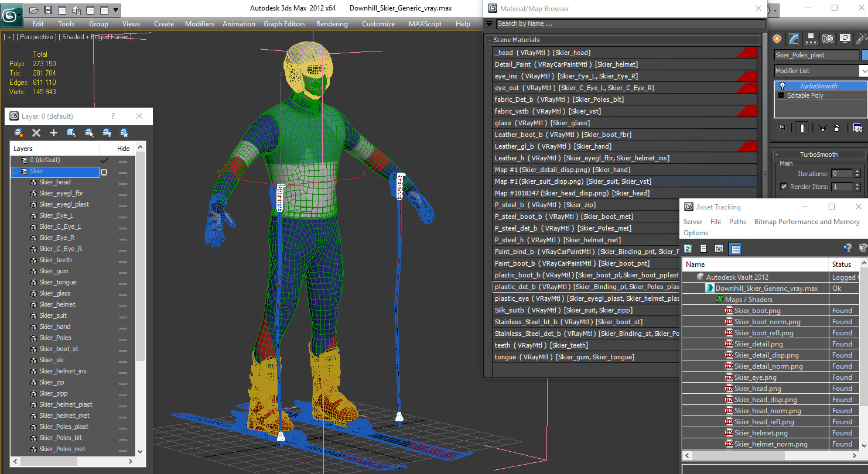Toggle Hide column for Skier_head row
The image size is (868, 474).
tap(123, 183)
